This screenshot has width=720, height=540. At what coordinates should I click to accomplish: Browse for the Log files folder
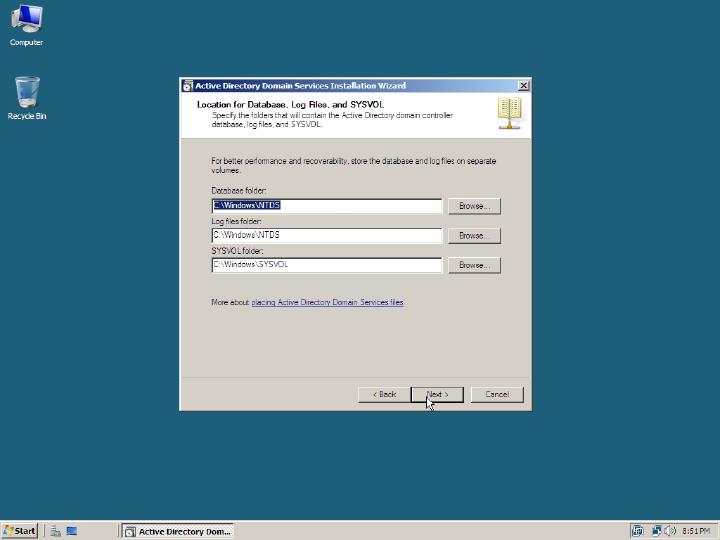(x=474, y=236)
